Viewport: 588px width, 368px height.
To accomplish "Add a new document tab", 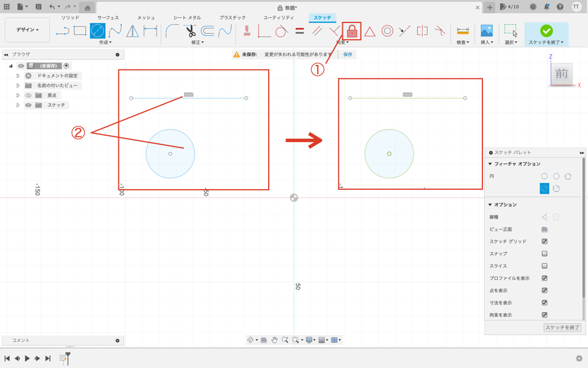I will 489,7.
